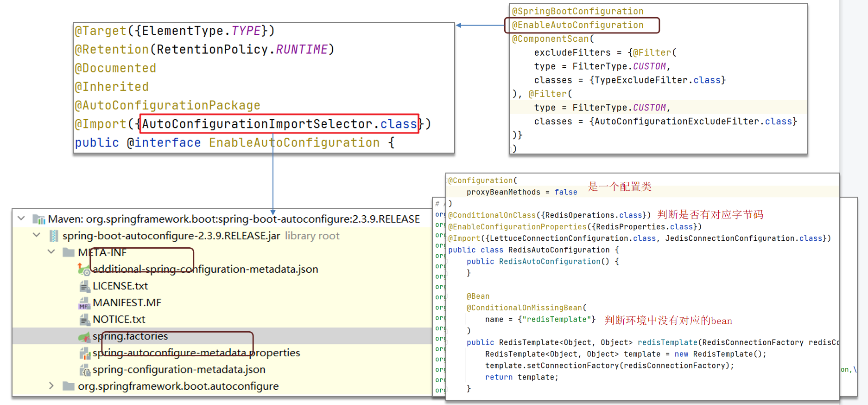Expand the org.springframework.boot.autoconfigure package
The height and width of the screenshot is (405, 868).
coord(51,386)
